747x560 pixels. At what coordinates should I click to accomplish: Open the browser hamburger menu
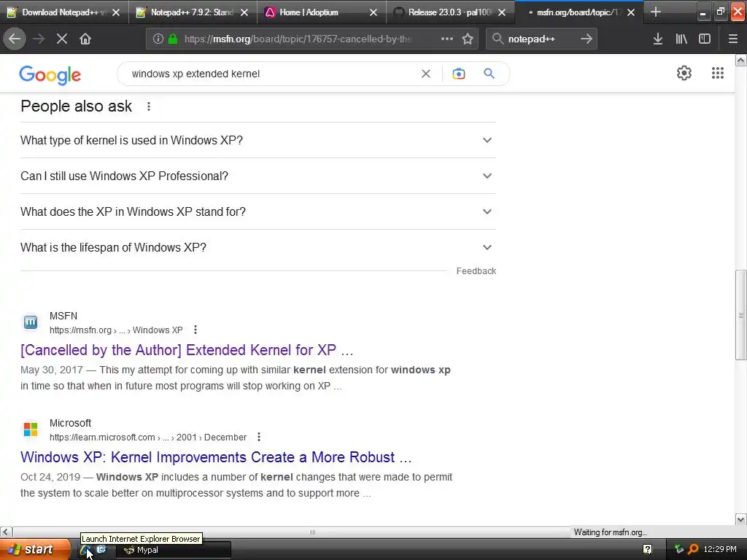(733, 39)
